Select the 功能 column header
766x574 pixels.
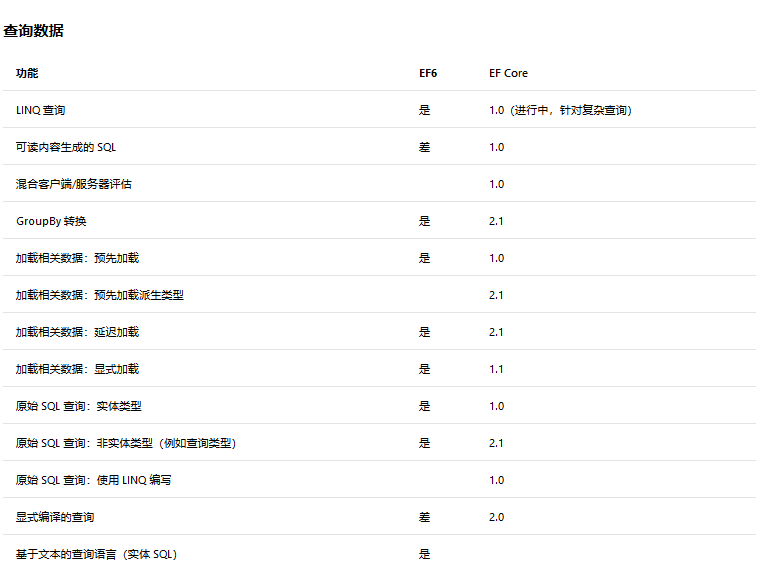pos(27,73)
